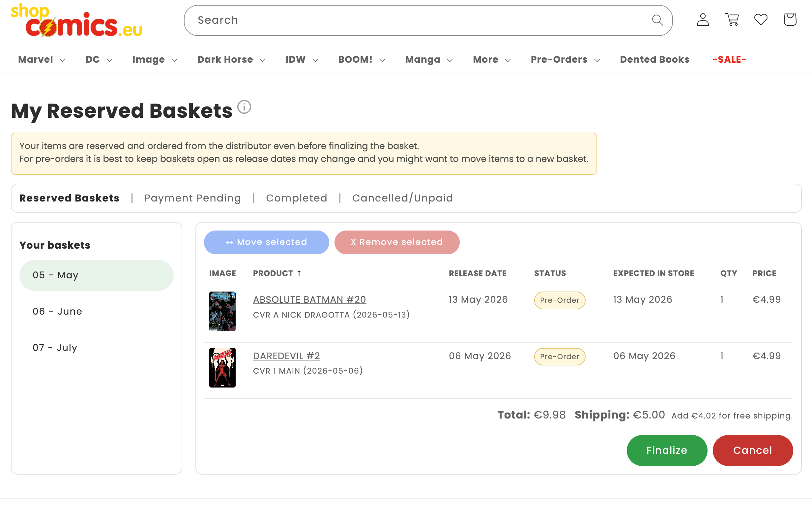Click the EXPECTED IN STORE column header
The height and width of the screenshot is (529, 812).
(653, 273)
